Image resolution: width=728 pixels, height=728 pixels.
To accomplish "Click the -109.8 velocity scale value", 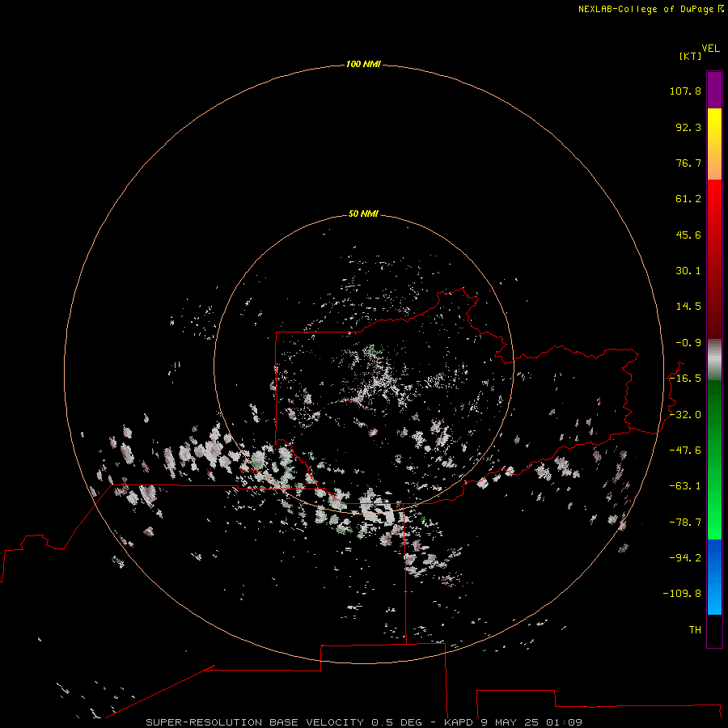I will point(682,594).
